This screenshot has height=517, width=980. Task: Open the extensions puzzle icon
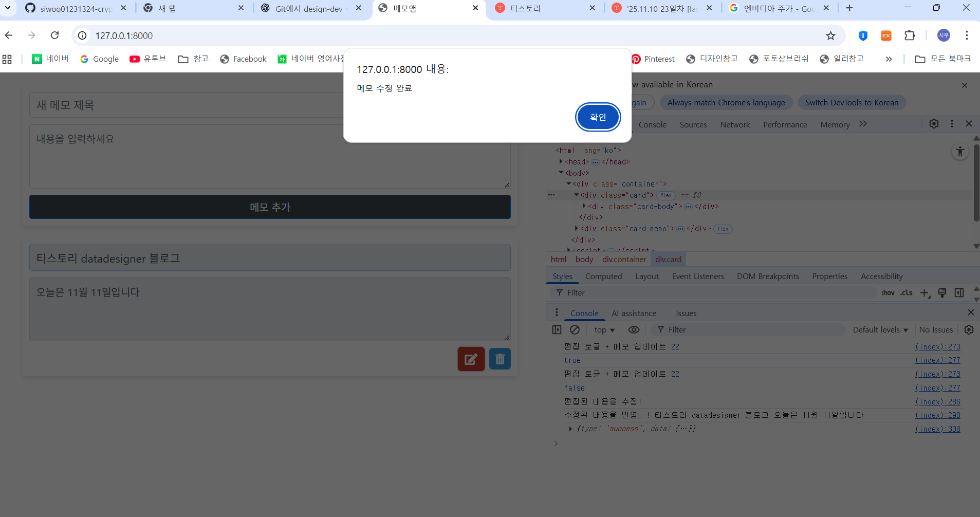910,35
